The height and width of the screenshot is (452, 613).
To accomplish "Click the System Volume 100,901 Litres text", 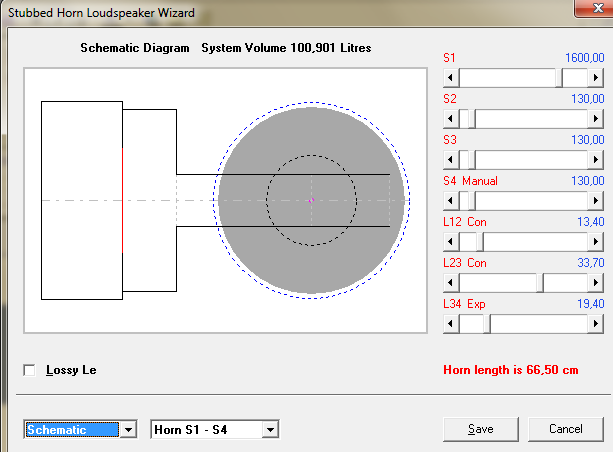I will 286,48.
